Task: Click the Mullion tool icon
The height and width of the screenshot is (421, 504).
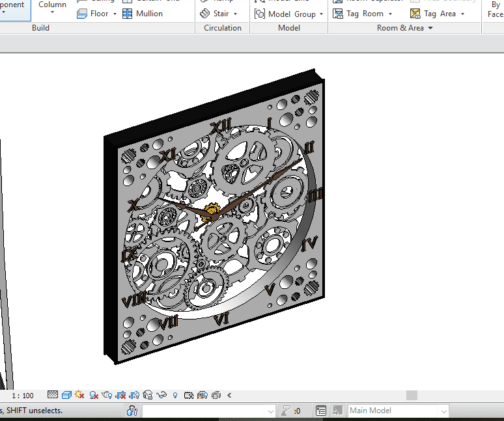Action: tap(127, 14)
